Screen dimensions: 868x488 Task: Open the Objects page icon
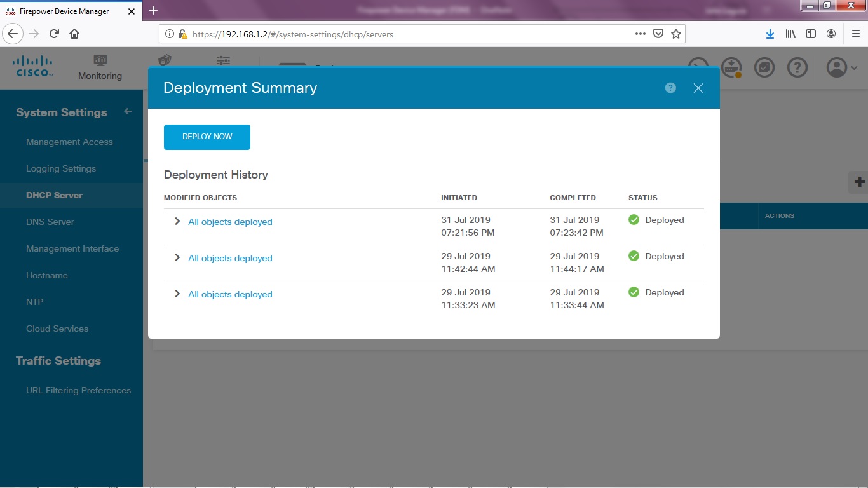pos(222,60)
